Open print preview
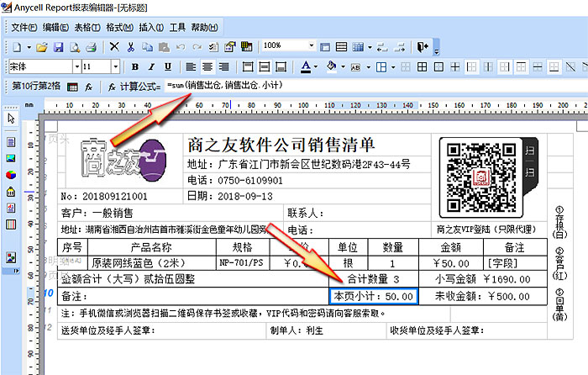588x375 pixels. coord(75,47)
